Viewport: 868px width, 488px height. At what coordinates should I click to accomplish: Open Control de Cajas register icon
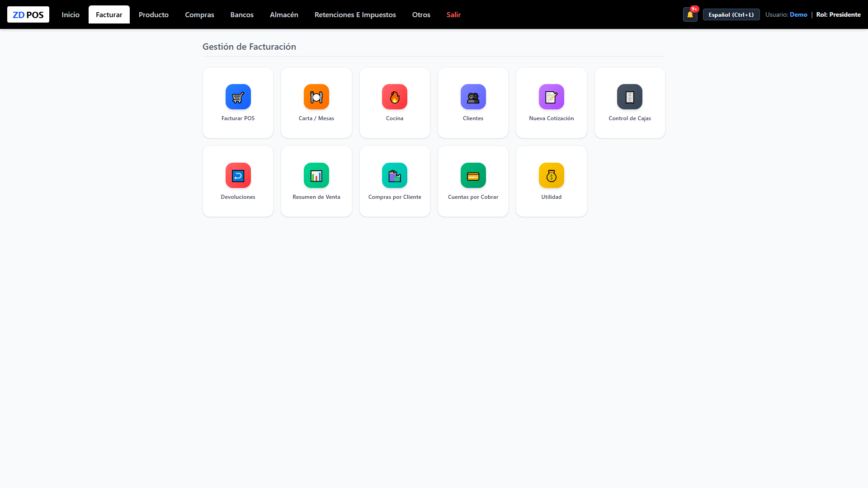click(x=630, y=97)
